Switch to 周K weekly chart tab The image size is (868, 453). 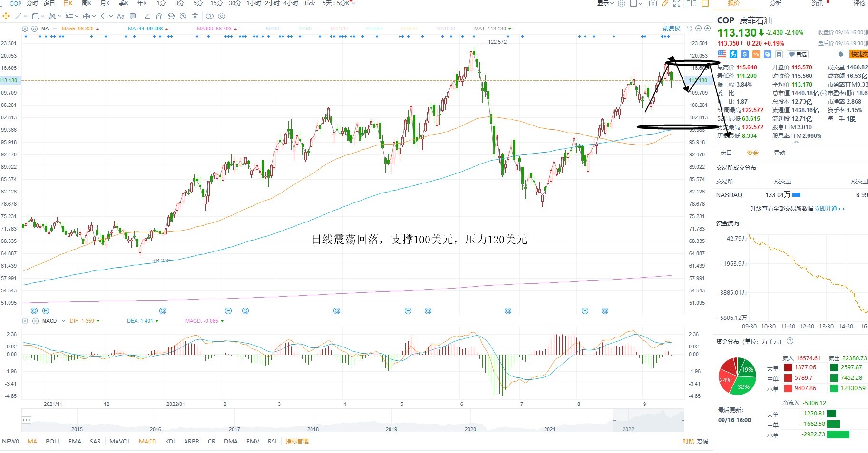pyautogui.click(x=87, y=3)
